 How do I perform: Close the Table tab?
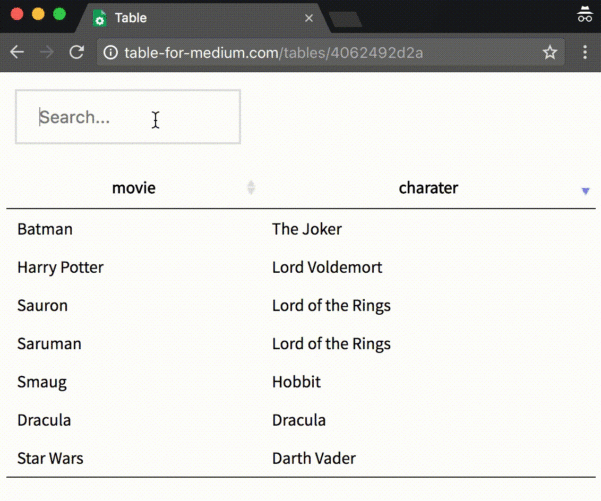(x=309, y=18)
